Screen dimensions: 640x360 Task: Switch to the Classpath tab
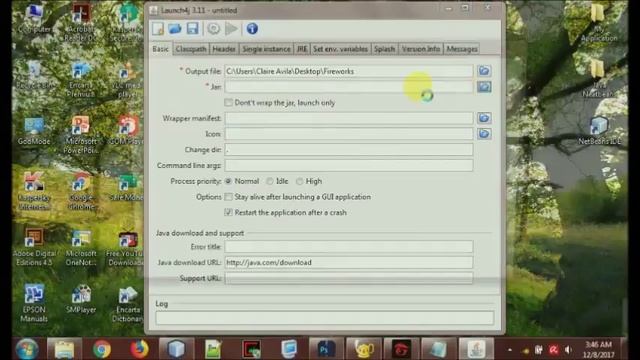tap(191, 49)
